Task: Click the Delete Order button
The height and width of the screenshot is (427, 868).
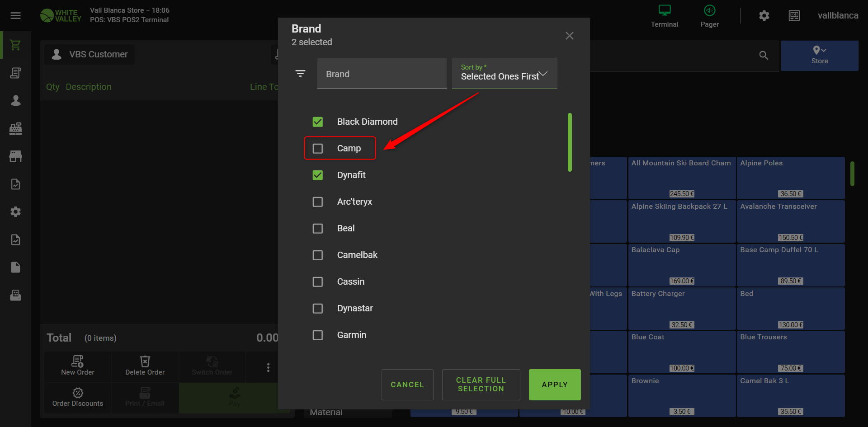Action: coord(145,366)
